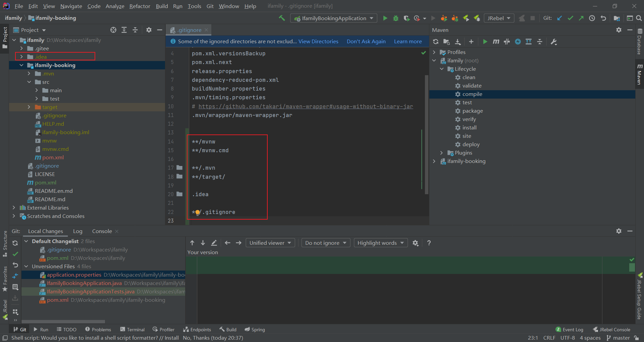This screenshot has width=644, height=342.
Task: Click the Build project hammer icon
Action: tap(282, 18)
